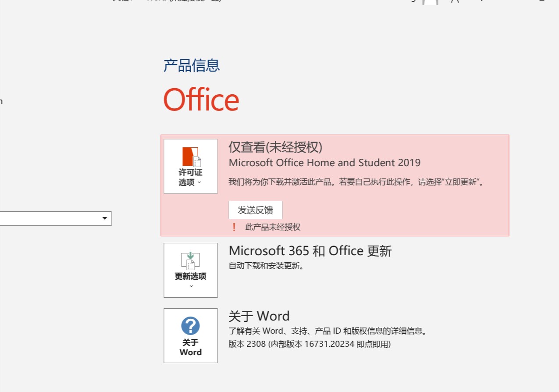This screenshot has width=559, height=392.
Task: Click the 关于 Word heading text
Action: point(259,316)
